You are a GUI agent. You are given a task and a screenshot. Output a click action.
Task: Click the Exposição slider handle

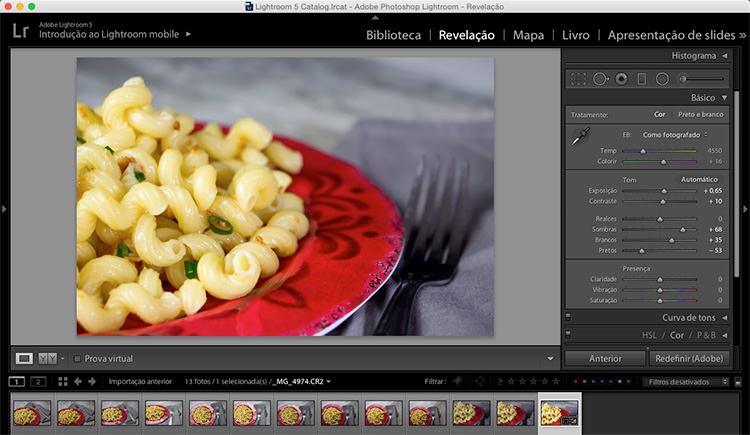tap(664, 190)
